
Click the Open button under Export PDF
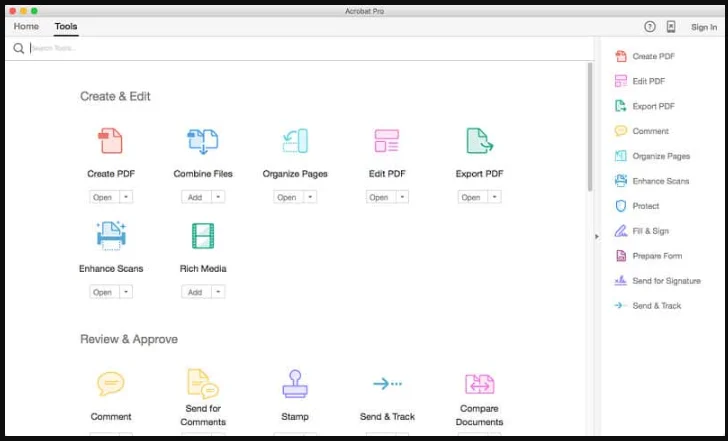pos(473,197)
